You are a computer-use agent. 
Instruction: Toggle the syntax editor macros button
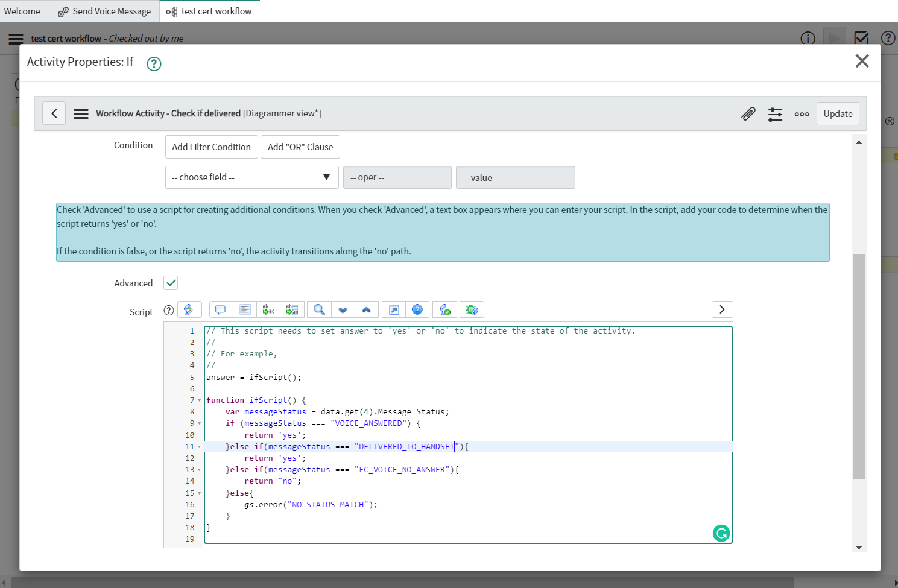click(189, 310)
